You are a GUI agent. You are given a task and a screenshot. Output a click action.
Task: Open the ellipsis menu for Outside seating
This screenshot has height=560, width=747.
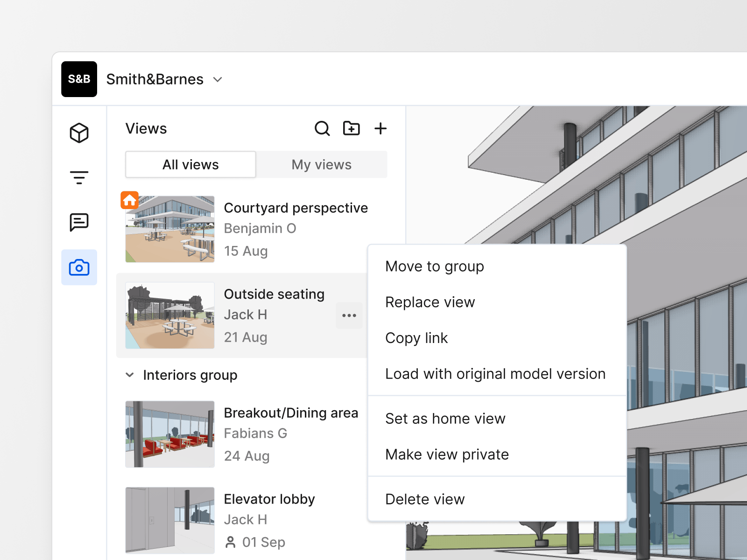[x=349, y=315]
